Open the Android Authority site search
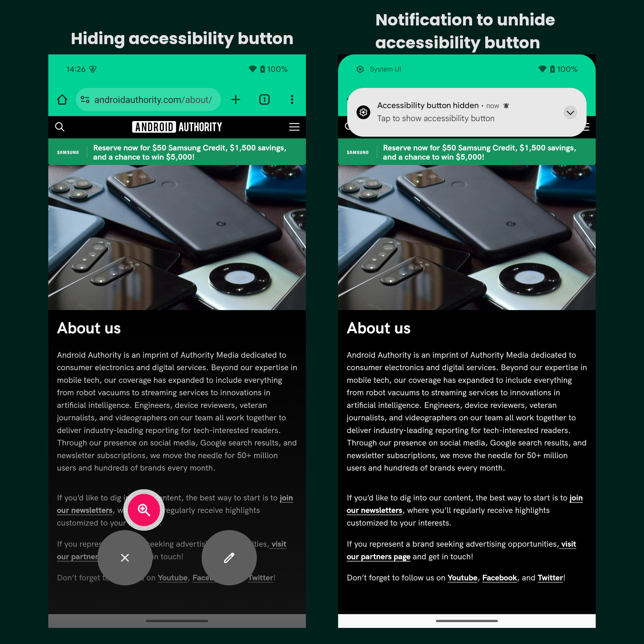The height and width of the screenshot is (644, 644). pyautogui.click(x=58, y=127)
